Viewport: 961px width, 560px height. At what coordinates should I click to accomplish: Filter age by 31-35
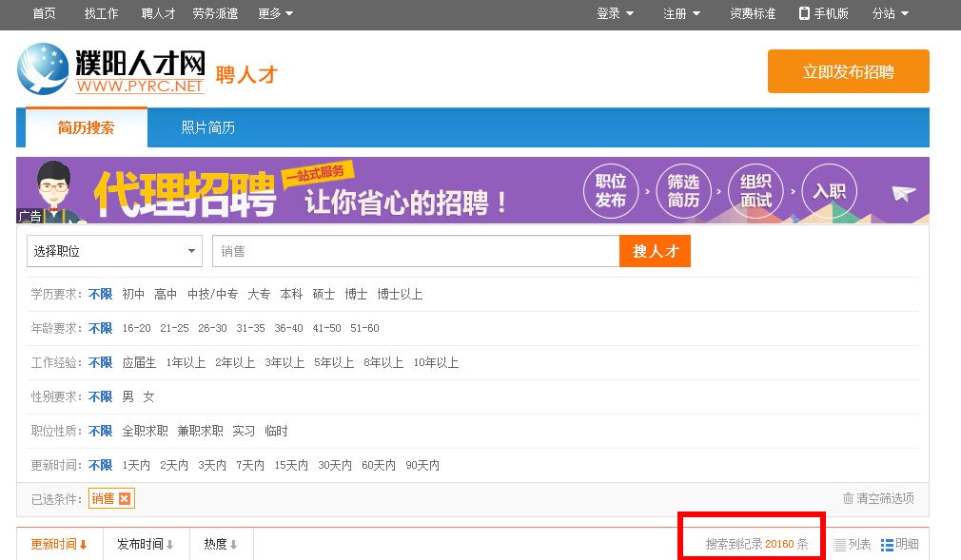click(250, 328)
